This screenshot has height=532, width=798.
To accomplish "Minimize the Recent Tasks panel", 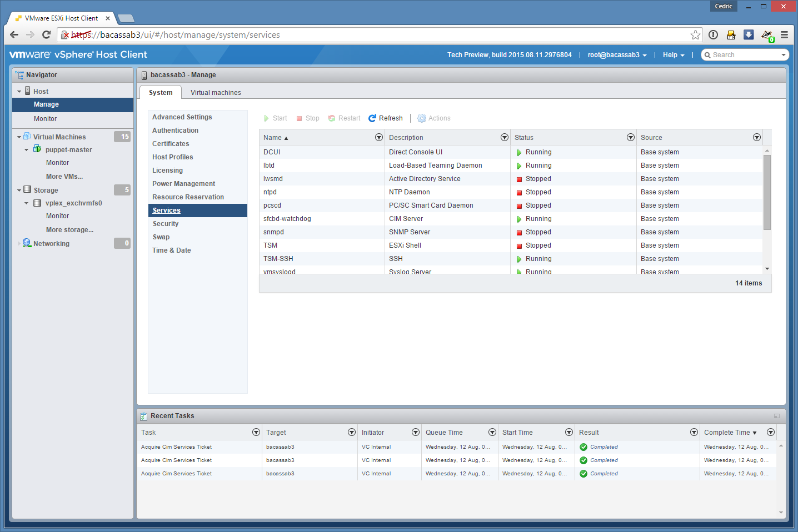I will click(776, 416).
